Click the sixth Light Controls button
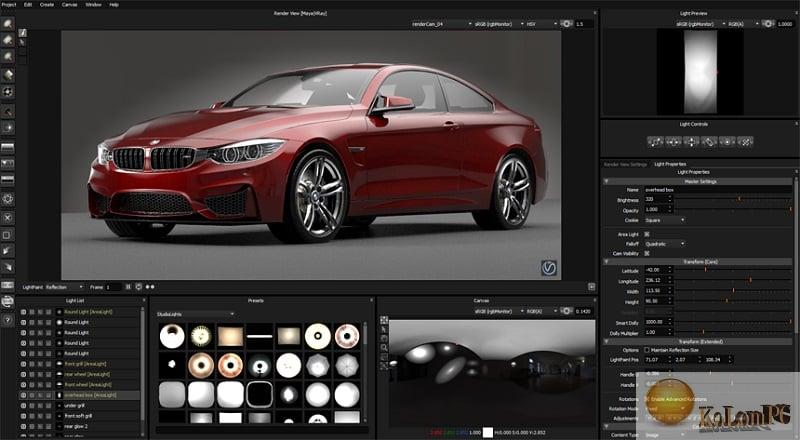800x440 pixels. click(x=745, y=142)
